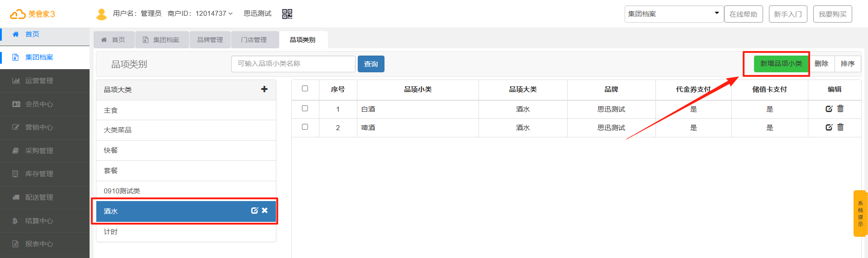Click the blue 查询 button
Viewport: 868px width, 258px height.
(371, 64)
